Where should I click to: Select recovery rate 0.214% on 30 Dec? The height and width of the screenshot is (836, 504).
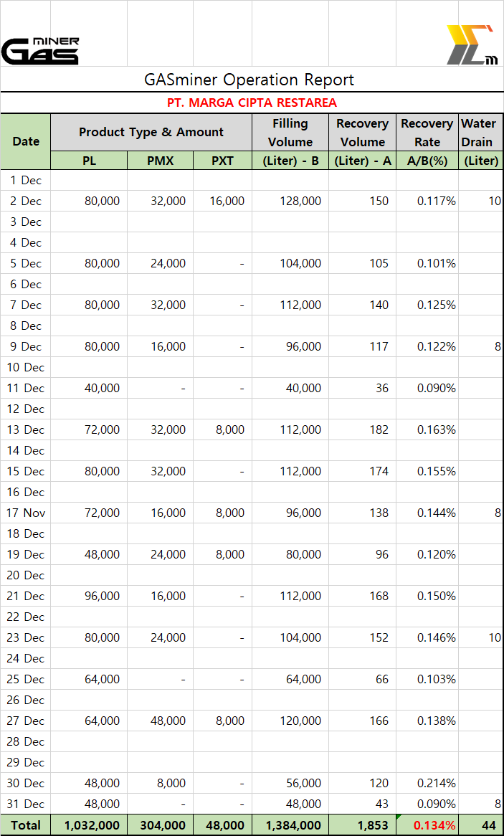pyautogui.click(x=427, y=783)
